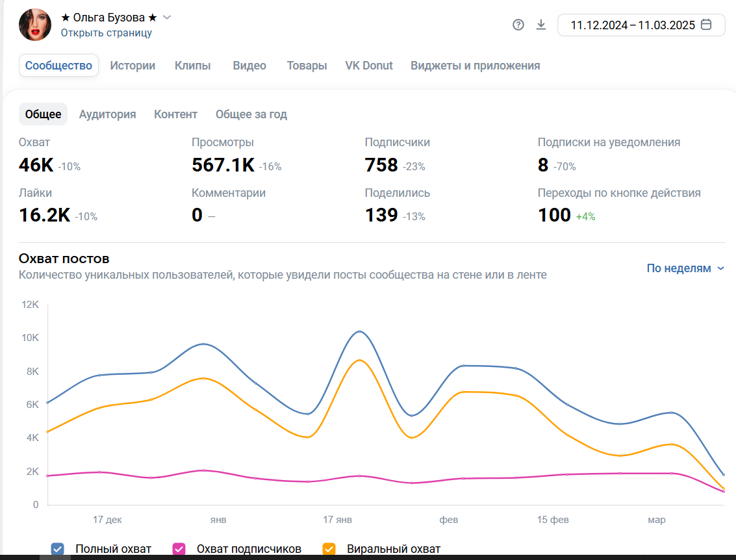Click the мар axis label

(657, 520)
